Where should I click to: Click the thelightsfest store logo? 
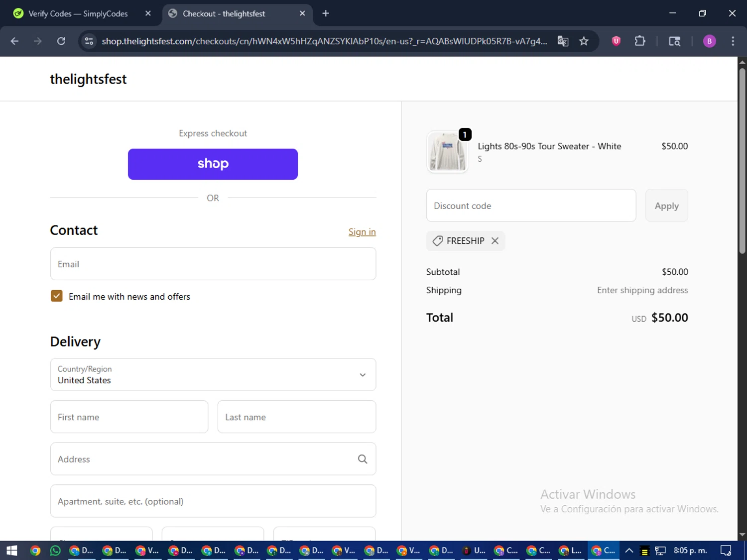(88, 79)
